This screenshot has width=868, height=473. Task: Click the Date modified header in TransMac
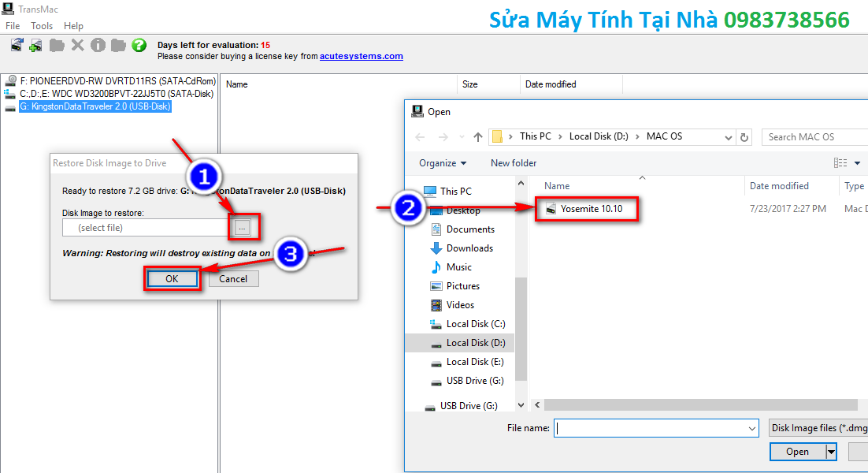(551, 84)
